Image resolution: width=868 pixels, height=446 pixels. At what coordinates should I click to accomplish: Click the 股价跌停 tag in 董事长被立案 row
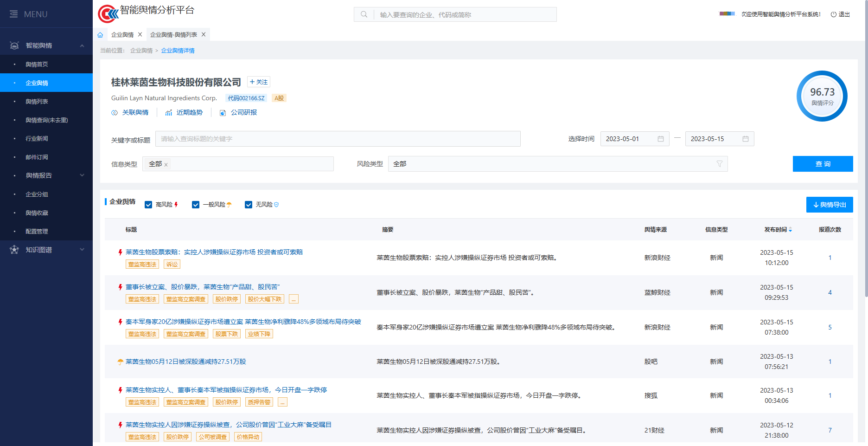point(227,299)
